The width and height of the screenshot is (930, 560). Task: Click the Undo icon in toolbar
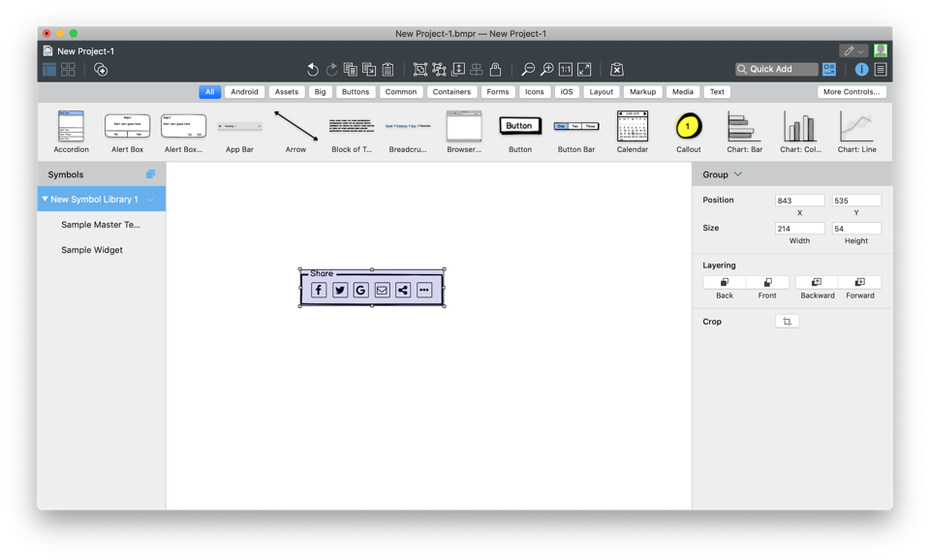(312, 70)
